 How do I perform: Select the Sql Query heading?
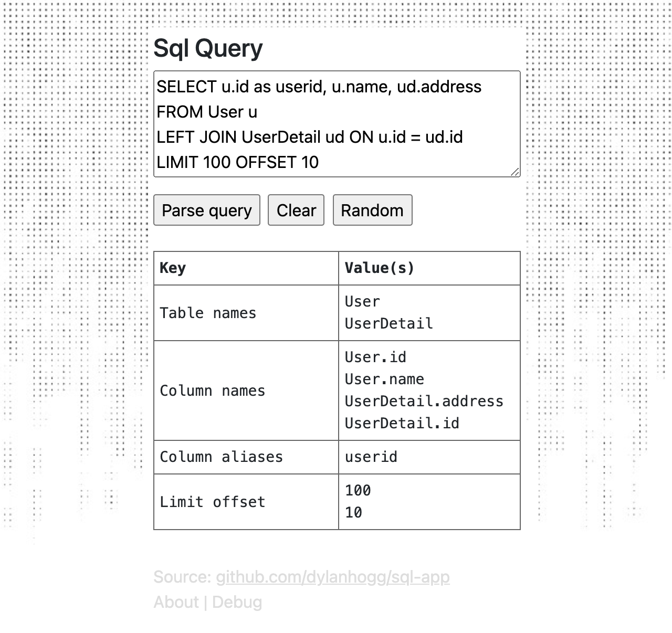(208, 48)
